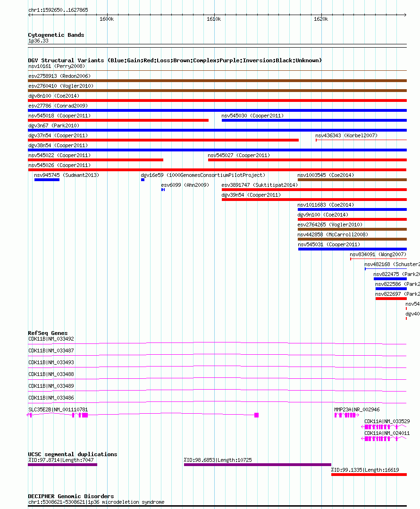The width and height of the screenshot is (420, 509).
Task: Select the nsv545022 (Cooper2011) red bar
Action: tap(95, 160)
